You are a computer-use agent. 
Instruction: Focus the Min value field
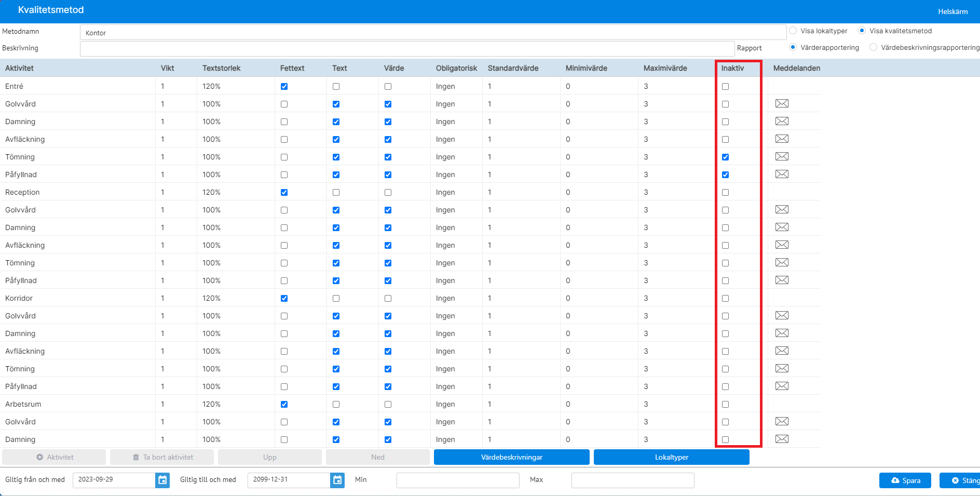tap(458, 480)
